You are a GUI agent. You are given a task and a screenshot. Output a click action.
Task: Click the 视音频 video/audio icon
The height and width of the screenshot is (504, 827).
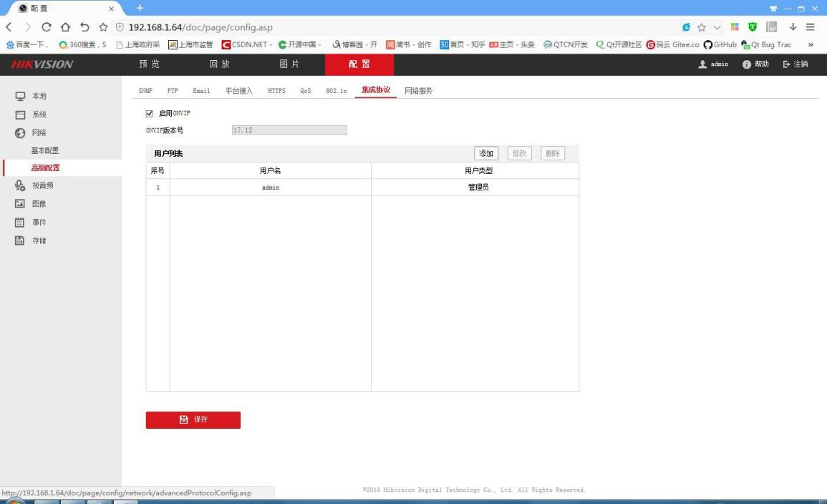(x=20, y=186)
